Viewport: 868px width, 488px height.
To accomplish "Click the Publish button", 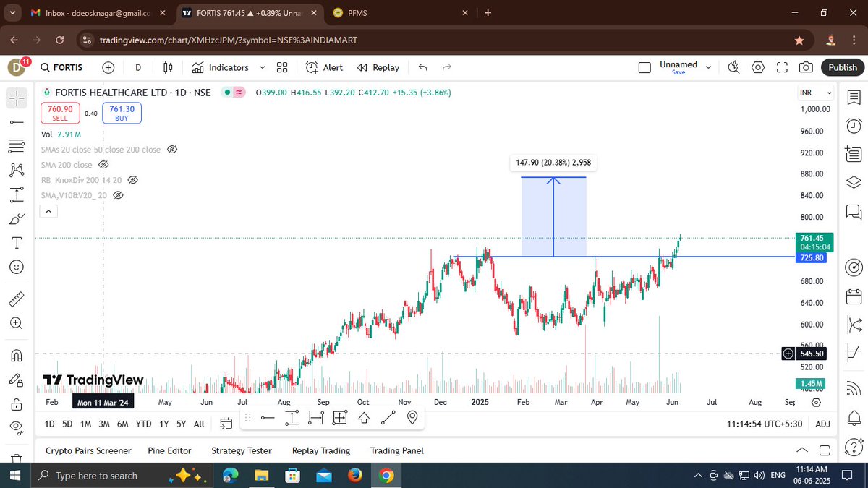I will point(843,67).
